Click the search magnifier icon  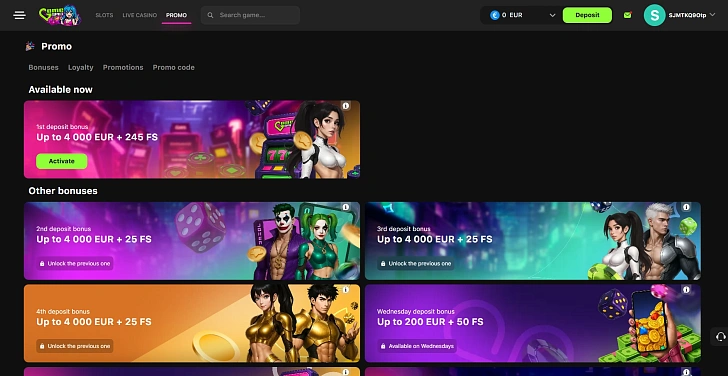pos(210,15)
